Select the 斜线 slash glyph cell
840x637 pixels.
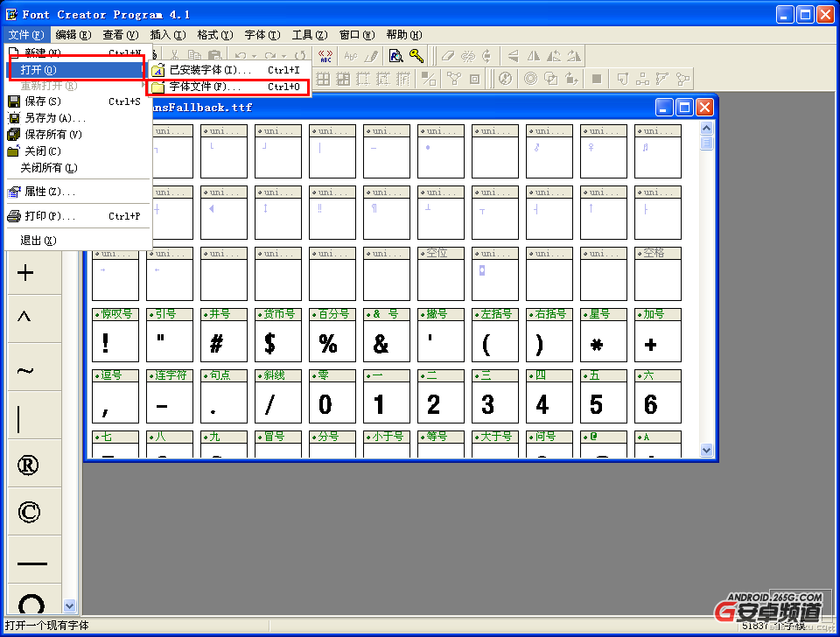(278, 396)
